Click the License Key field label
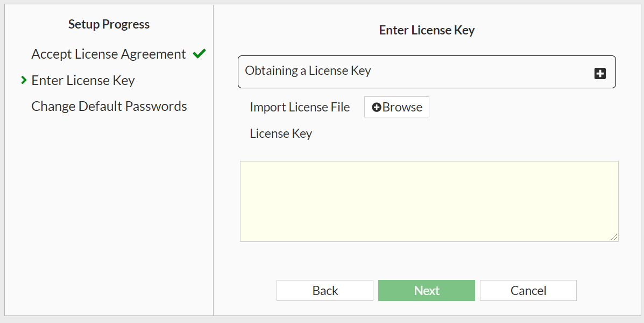Screen dimensions: 644x323 281,133
